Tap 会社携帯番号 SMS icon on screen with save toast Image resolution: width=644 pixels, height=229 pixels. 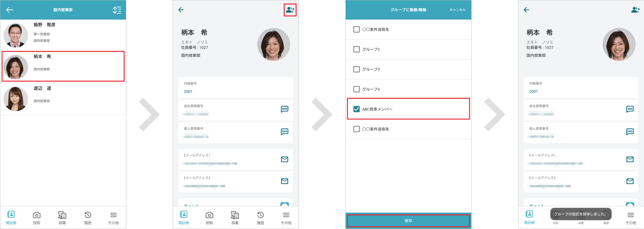point(630,109)
